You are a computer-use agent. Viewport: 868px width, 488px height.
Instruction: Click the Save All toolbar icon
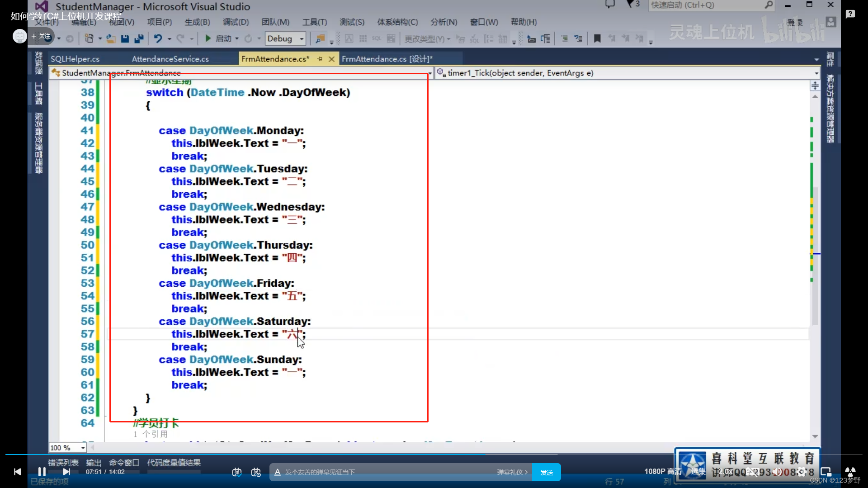139,39
